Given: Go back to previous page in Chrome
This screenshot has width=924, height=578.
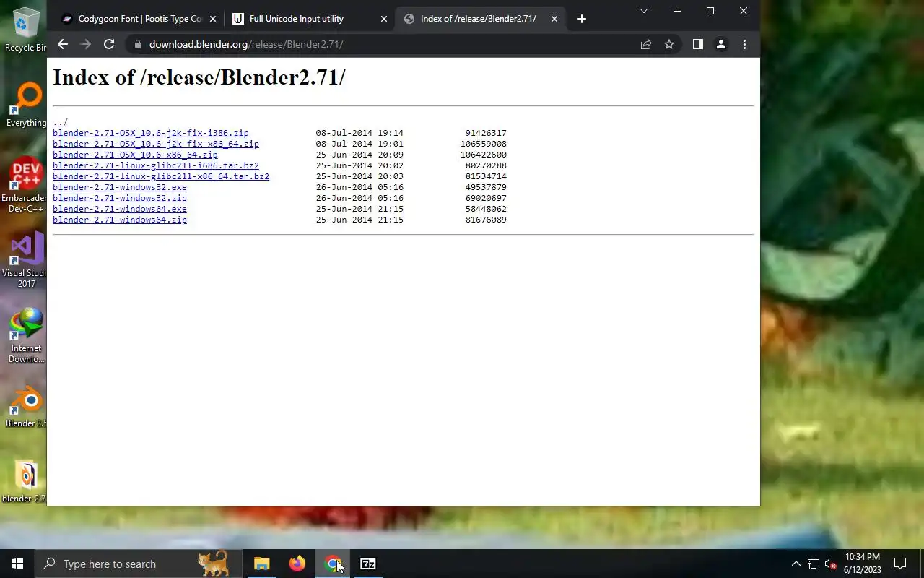Looking at the screenshot, I should pyautogui.click(x=63, y=44).
